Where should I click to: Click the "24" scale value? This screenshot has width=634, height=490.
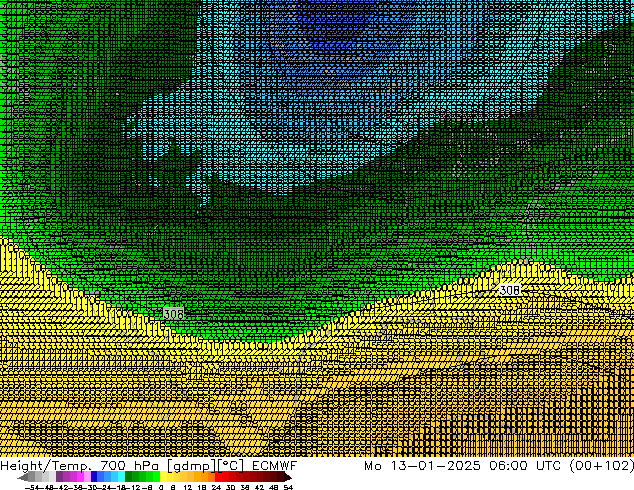click(216, 487)
